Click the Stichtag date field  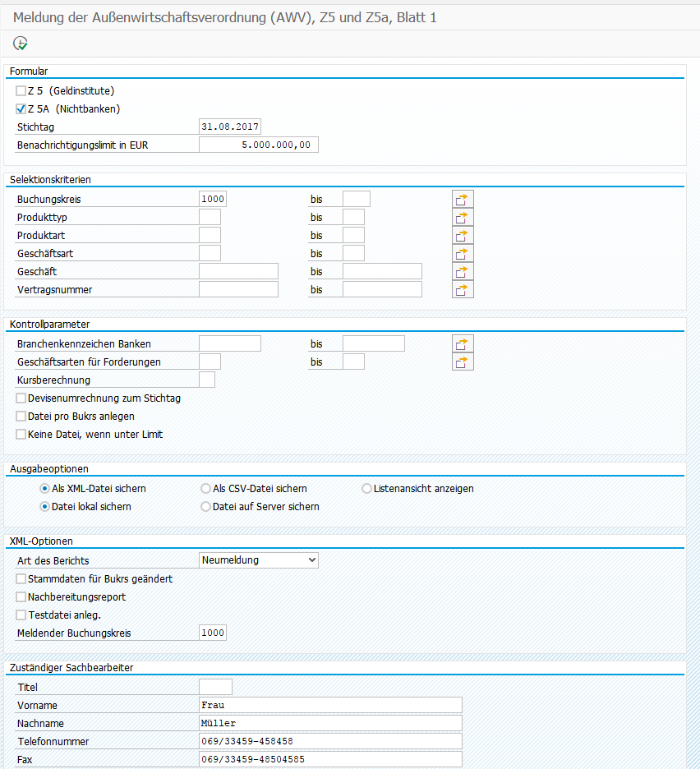tap(230, 127)
